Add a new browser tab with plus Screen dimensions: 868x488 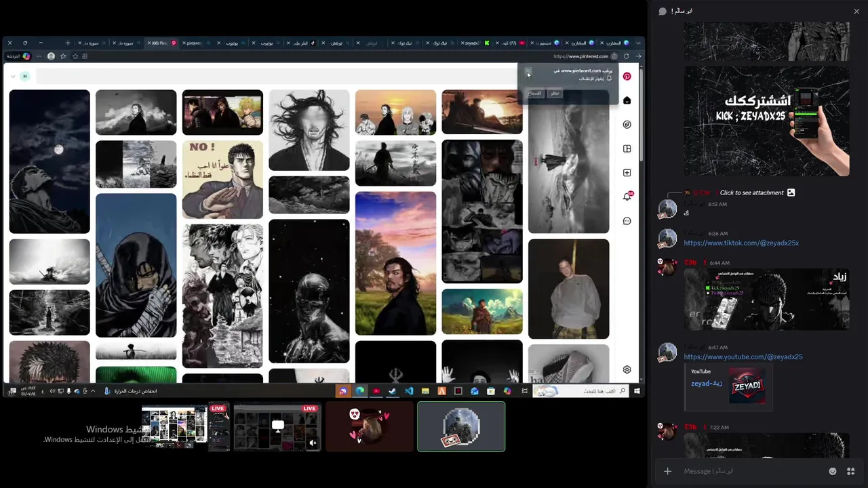(67, 43)
